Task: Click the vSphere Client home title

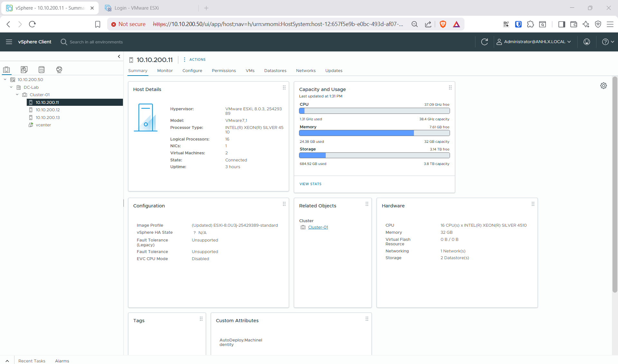Action: pos(35,42)
